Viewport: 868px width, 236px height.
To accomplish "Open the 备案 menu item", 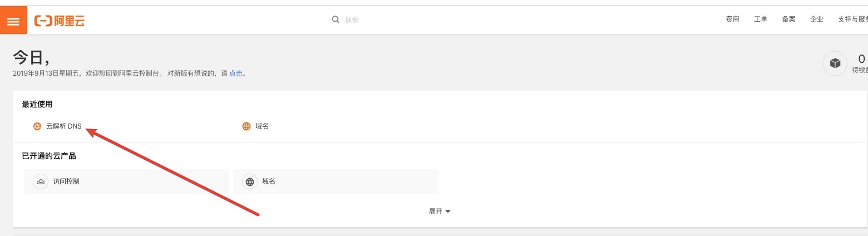I will tap(788, 19).
